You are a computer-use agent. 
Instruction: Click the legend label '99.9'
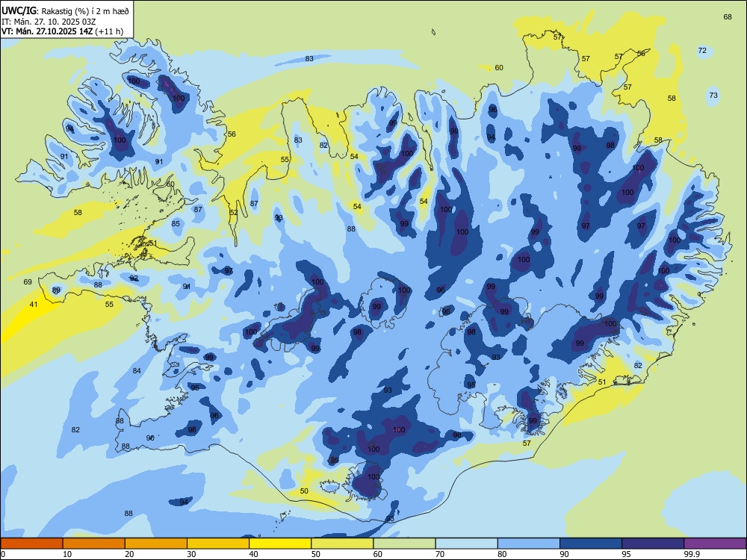pos(692,554)
